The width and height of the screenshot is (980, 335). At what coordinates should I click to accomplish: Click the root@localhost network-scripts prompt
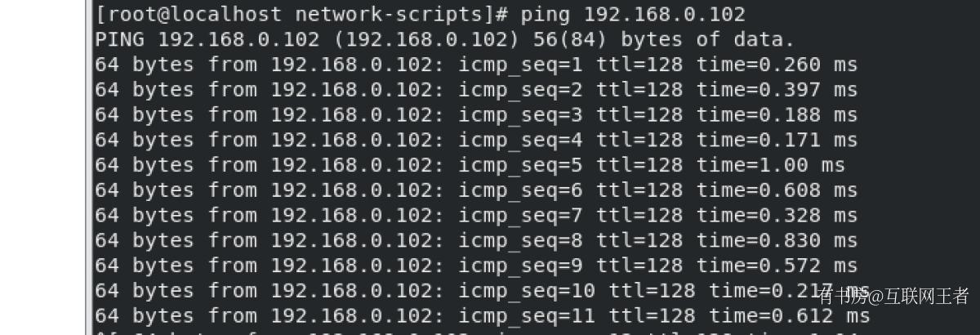pos(303,15)
